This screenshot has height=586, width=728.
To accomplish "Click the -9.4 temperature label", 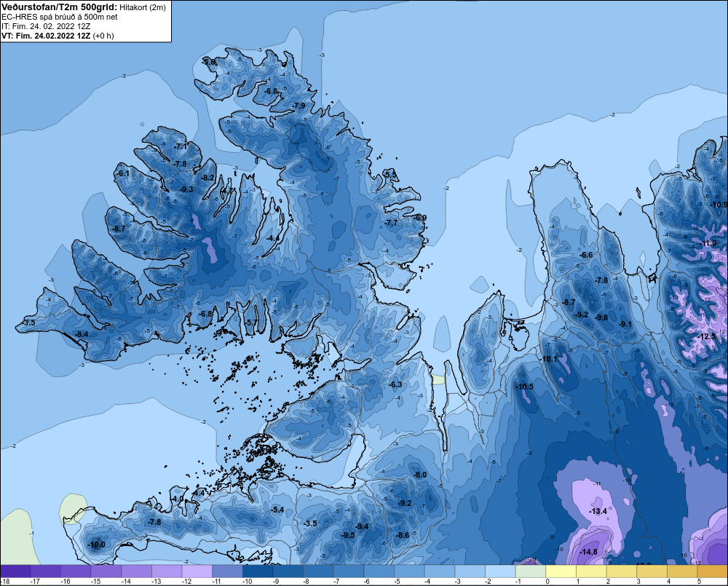I will click(x=362, y=526).
